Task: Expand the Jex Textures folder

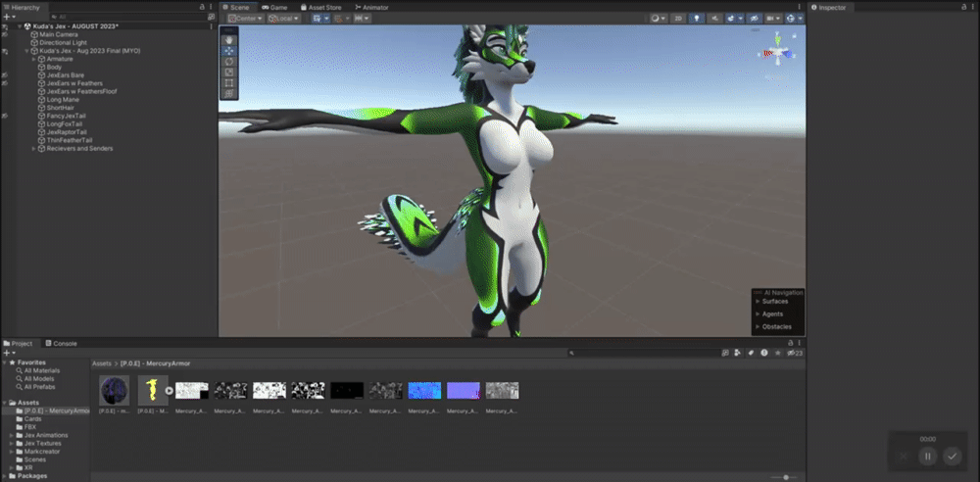Action: [11, 443]
